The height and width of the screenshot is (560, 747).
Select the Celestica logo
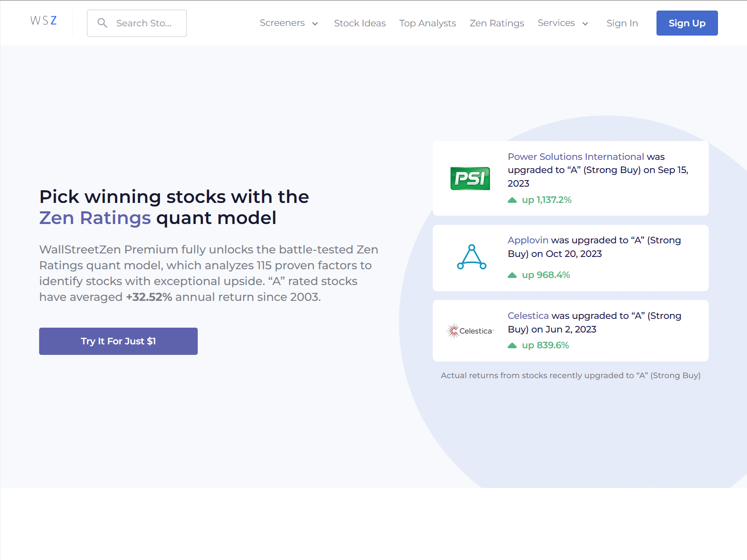471,331
